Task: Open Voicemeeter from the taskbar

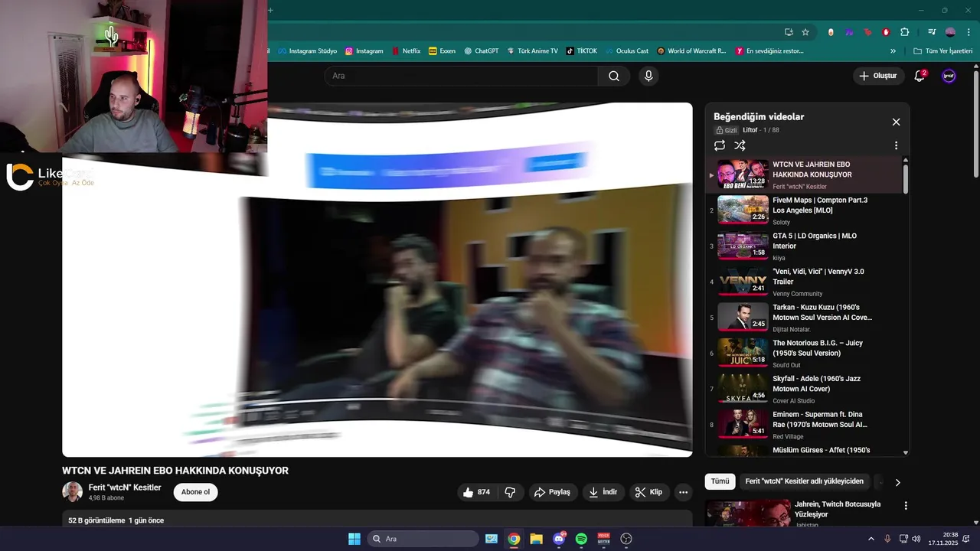Action: [x=603, y=539]
